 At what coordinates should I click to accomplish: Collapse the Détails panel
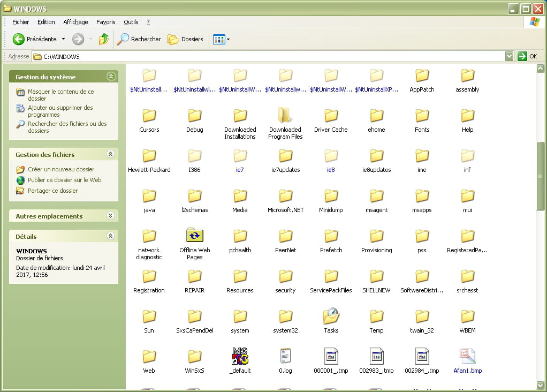coord(111,236)
